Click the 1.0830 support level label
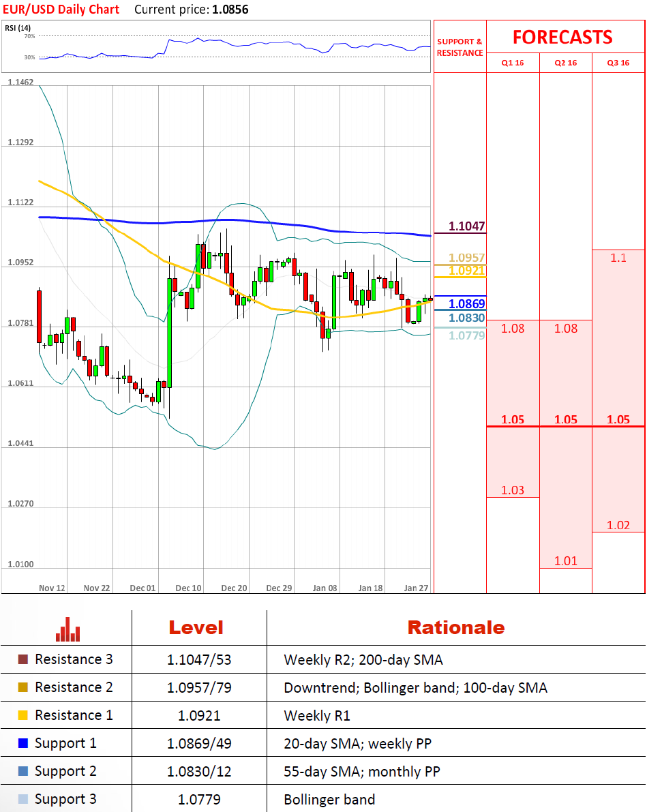The height and width of the screenshot is (812, 647). click(x=467, y=318)
